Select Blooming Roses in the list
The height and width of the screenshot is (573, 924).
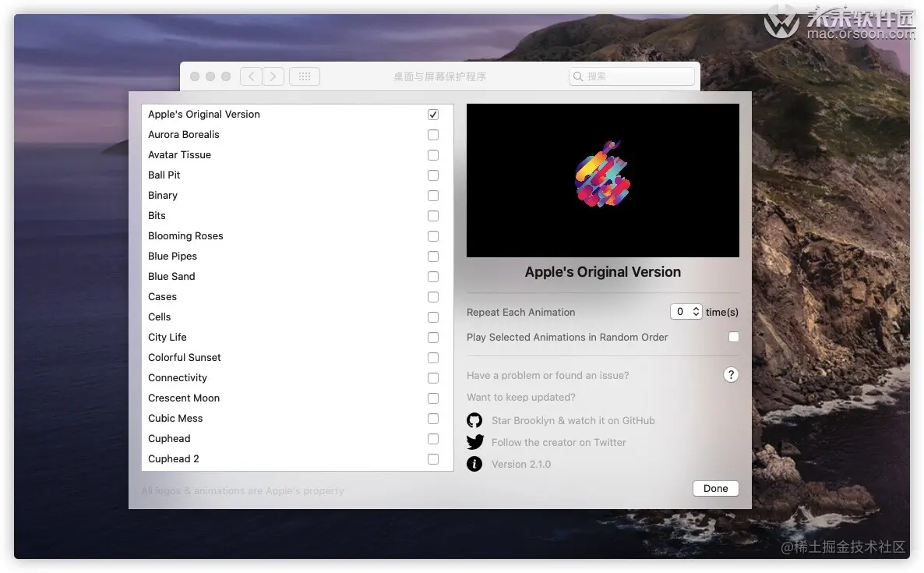click(x=298, y=235)
